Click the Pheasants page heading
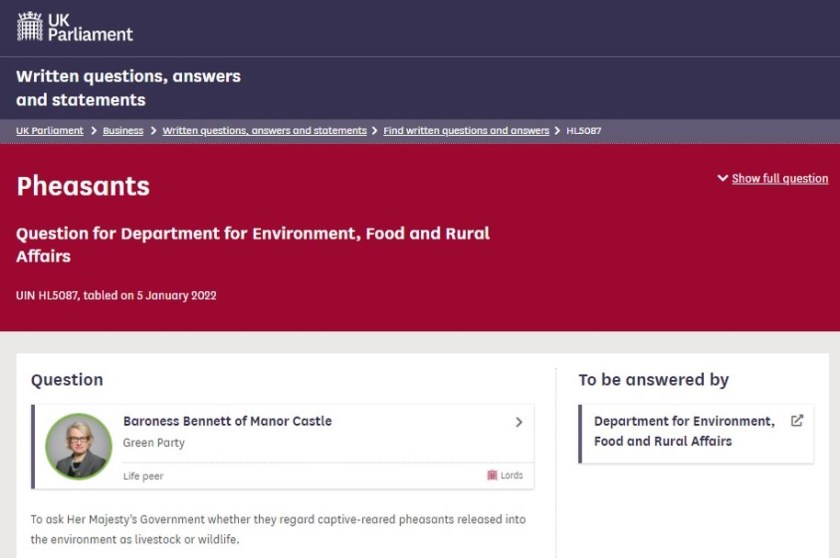Viewport: 840px width, 558px height. point(83,186)
